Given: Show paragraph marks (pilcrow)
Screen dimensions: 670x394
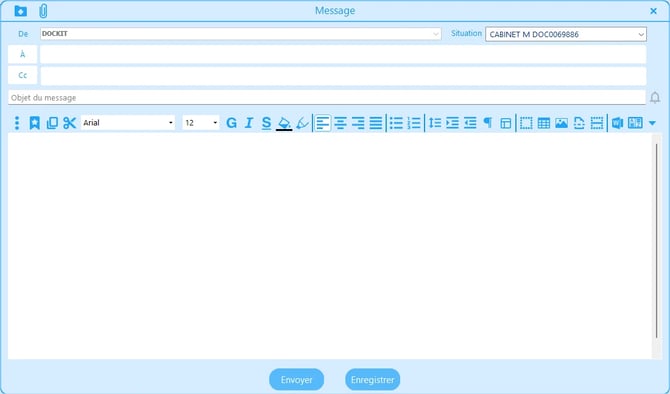Looking at the screenshot, I should 488,123.
